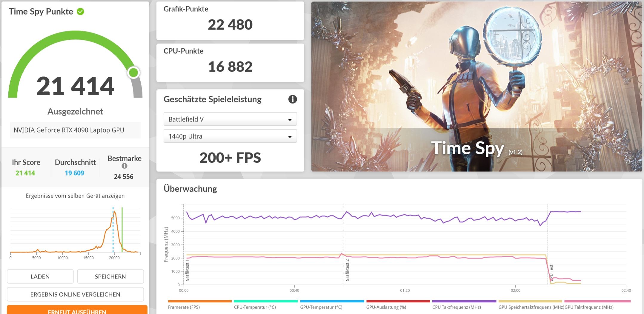
Task: Click the Grafiktest 2 marker in chart
Action: (x=347, y=270)
